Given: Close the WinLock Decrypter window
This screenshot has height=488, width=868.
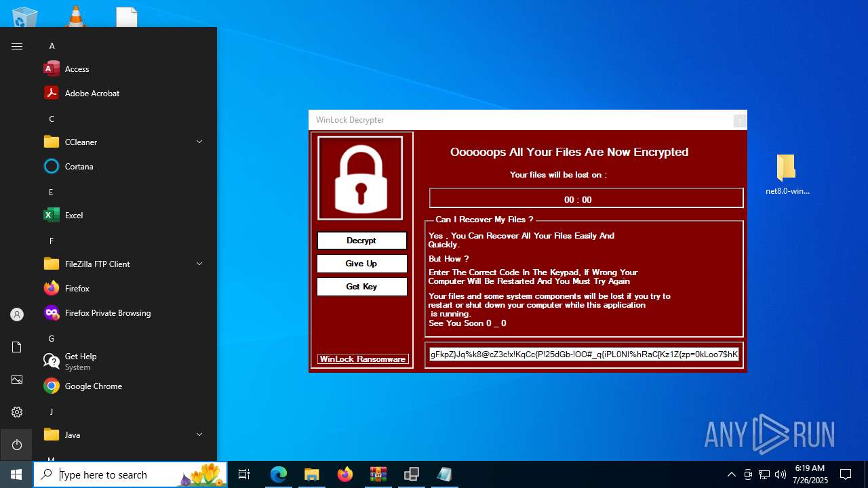Looking at the screenshot, I should click(x=740, y=121).
